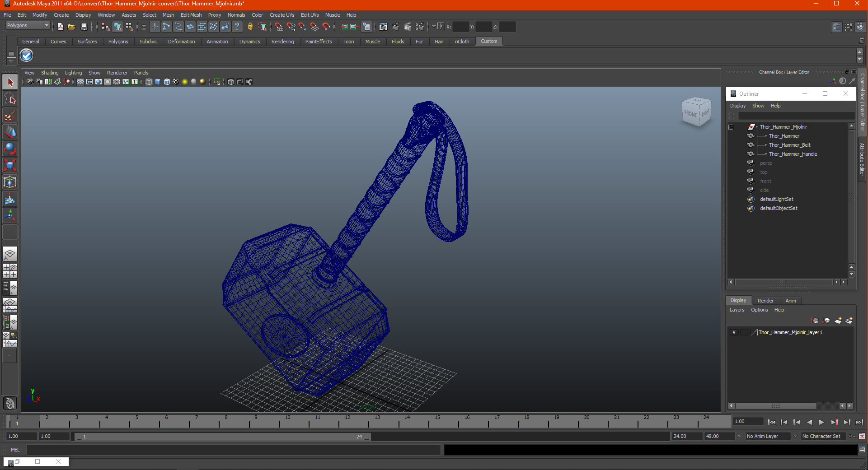Toggle Use All Lights yellow sphere
The image size is (868, 470).
point(185,82)
